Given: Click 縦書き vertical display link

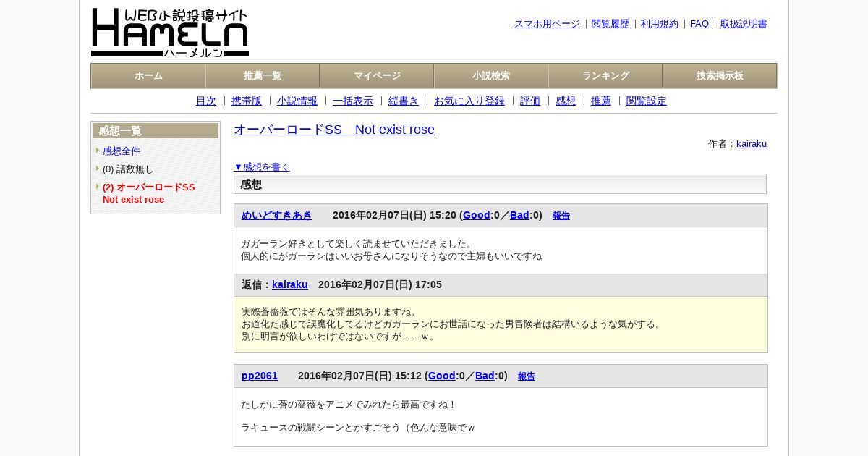Looking at the screenshot, I should pyautogui.click(x=404, y=101).
